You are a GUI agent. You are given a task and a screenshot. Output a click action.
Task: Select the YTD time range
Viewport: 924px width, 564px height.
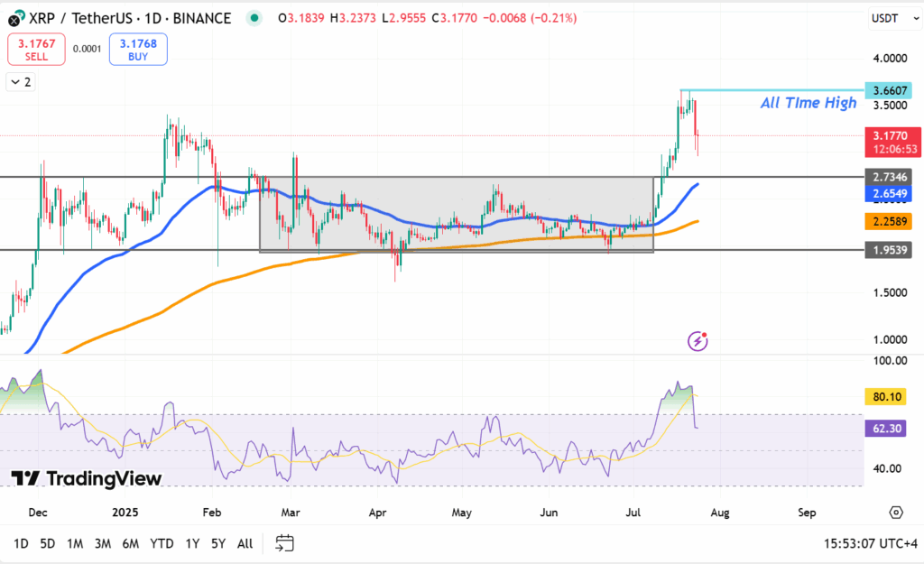click(162, 543)
